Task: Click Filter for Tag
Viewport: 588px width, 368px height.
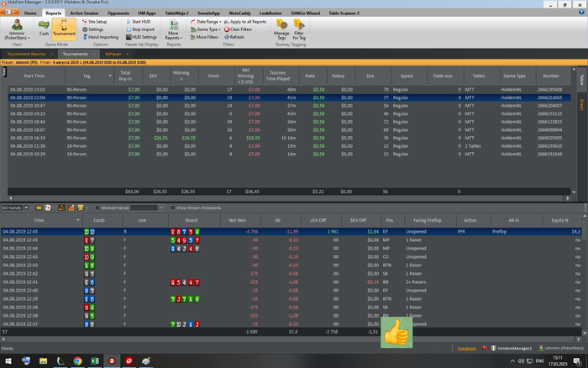Action: click(299, 29)
